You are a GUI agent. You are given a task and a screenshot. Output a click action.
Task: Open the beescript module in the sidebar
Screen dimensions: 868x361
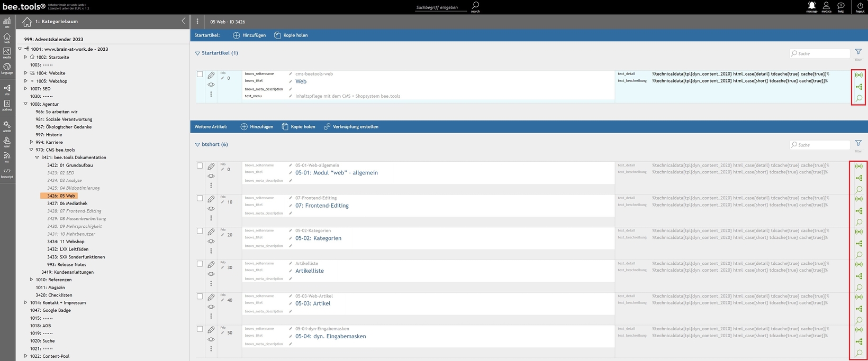pyautogui.click(x=7, y=172)
